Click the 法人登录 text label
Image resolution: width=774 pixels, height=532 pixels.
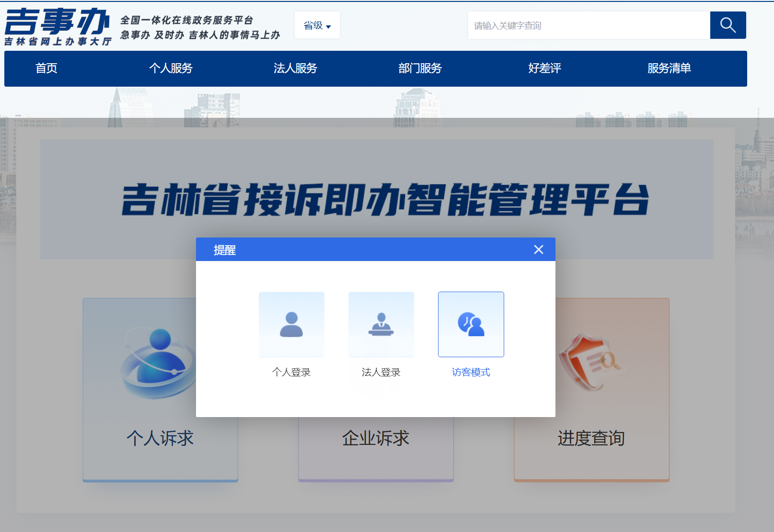pyautogui.click(x=381, y=372)
